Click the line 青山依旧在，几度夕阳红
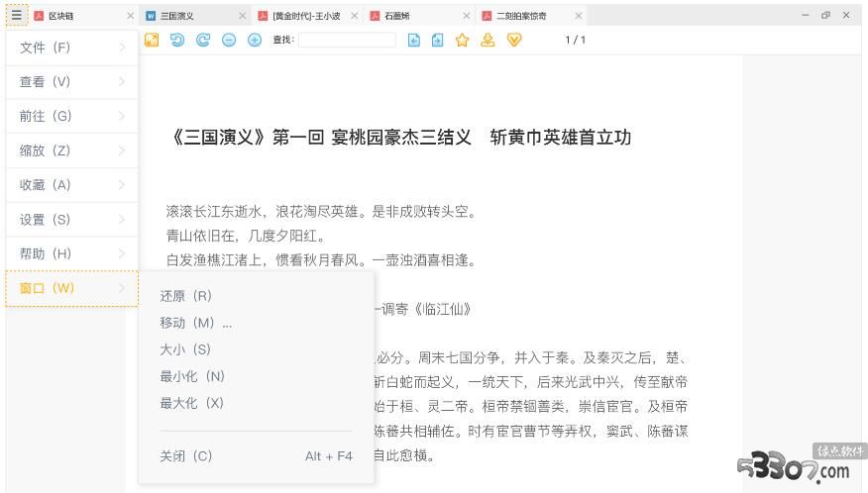Image resolution: width=868 pixels, height=493 pixels. point(245,236)
